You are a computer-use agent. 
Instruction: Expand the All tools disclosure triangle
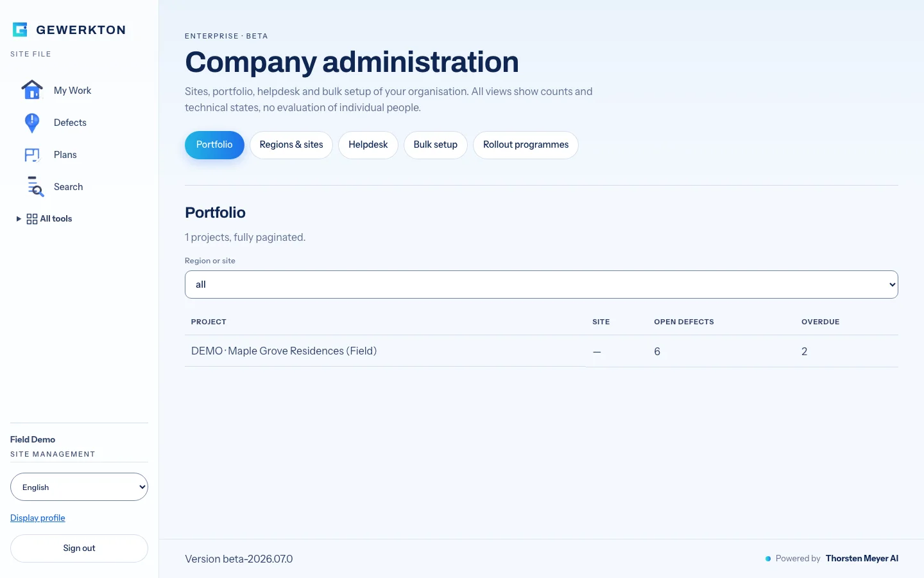(x=19, y=219)
